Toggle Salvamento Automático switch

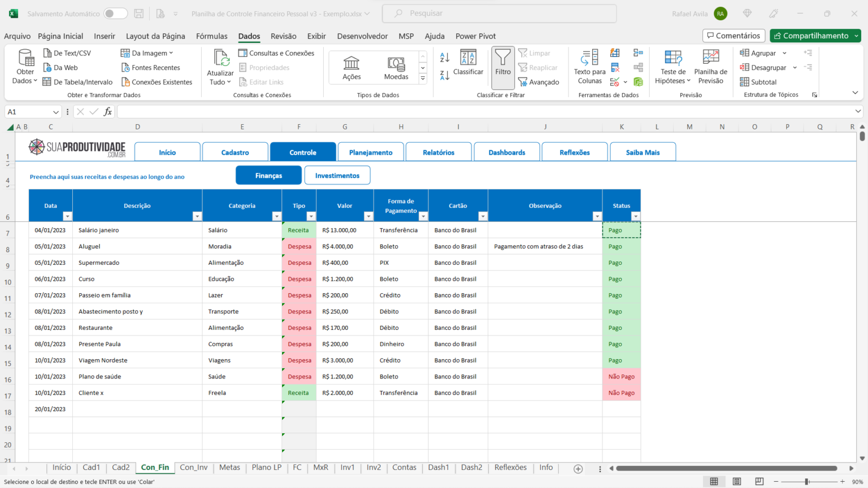(115, 14)
